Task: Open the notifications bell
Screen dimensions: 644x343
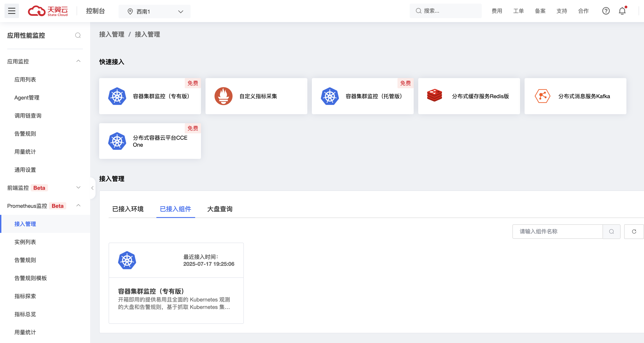Action: [x=622, y=11]
